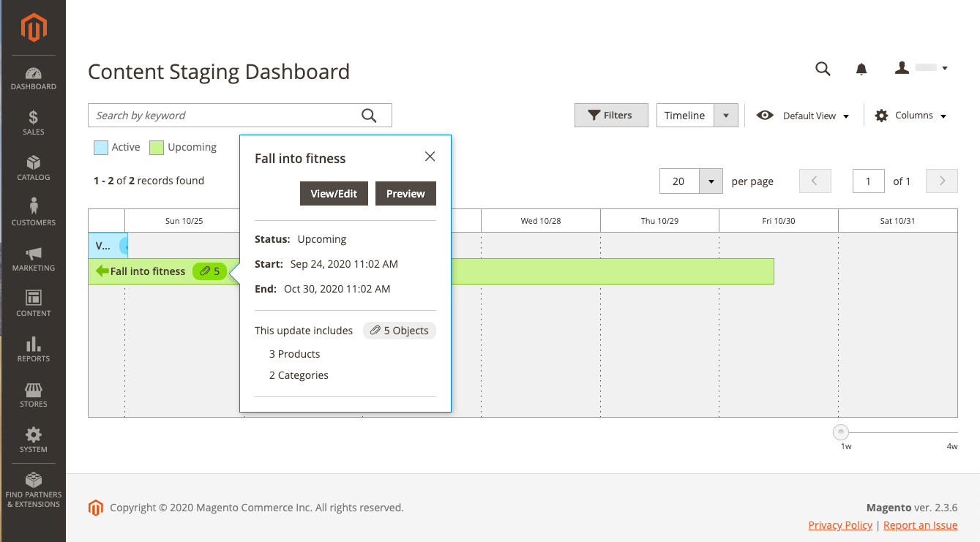This screenshot has width=980, height=542.
Task: Expand the Timeline view mode dropdown
Action: (x=726, y=116)
